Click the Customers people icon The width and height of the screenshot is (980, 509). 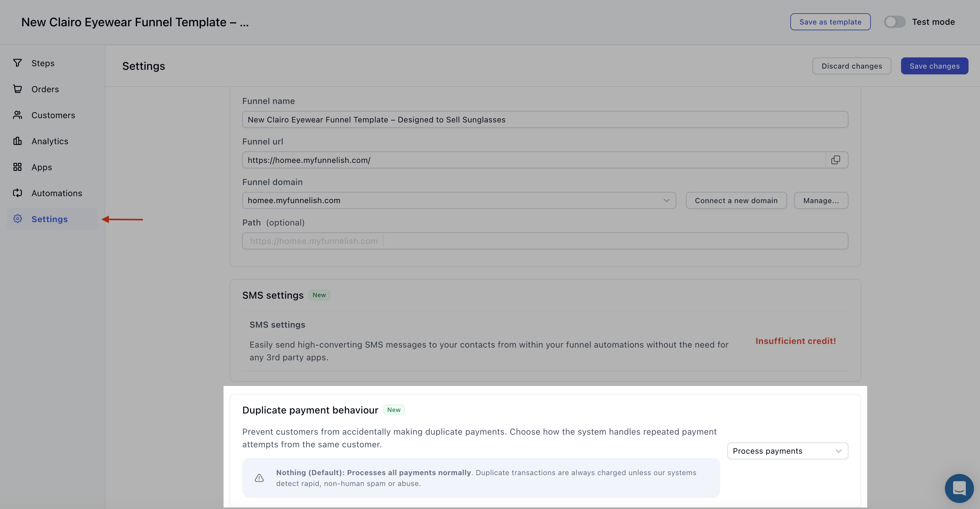click(x=17, y=115)
